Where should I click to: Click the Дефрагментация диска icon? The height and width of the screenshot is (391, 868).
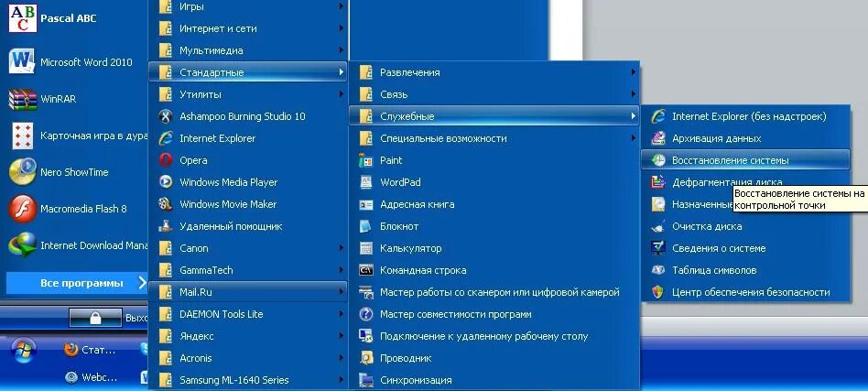pos(658,182)
